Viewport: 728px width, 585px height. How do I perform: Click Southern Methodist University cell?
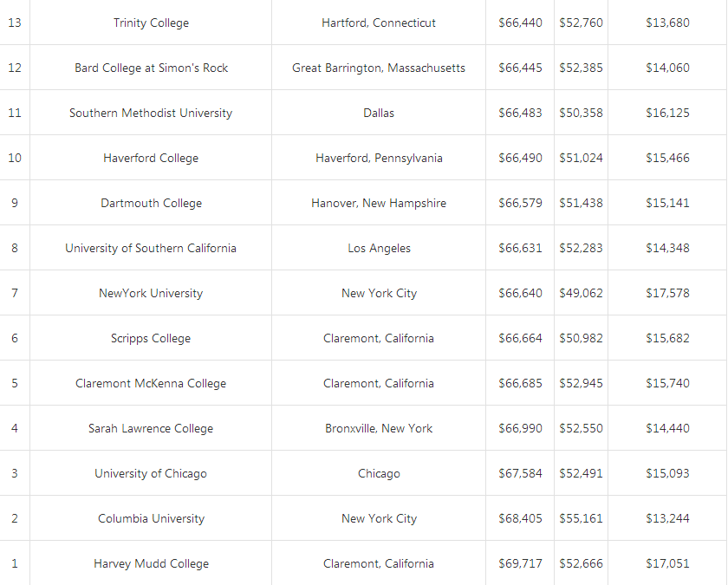(151, 113)
